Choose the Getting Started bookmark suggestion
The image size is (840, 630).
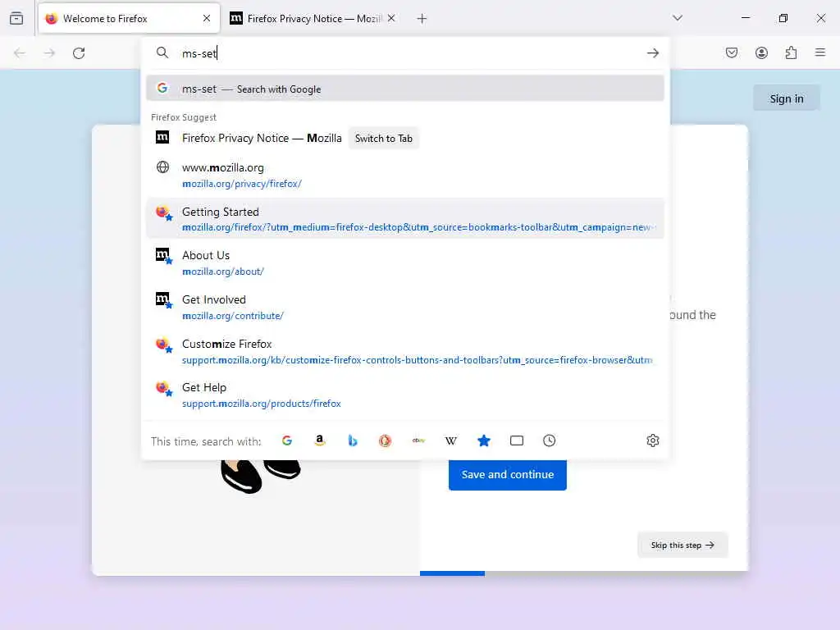[405, 218]
